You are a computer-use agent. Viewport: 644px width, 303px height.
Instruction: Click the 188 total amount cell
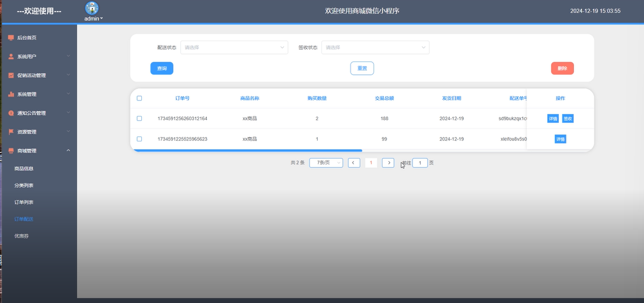385,118
